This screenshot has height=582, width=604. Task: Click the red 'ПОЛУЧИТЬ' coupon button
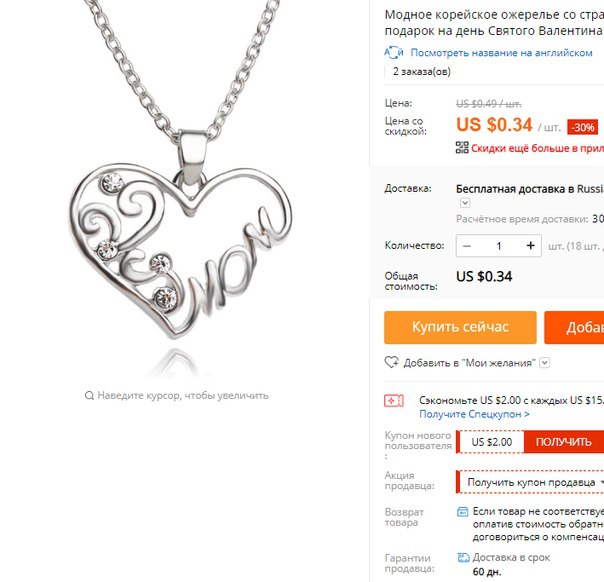click(564, 442)
